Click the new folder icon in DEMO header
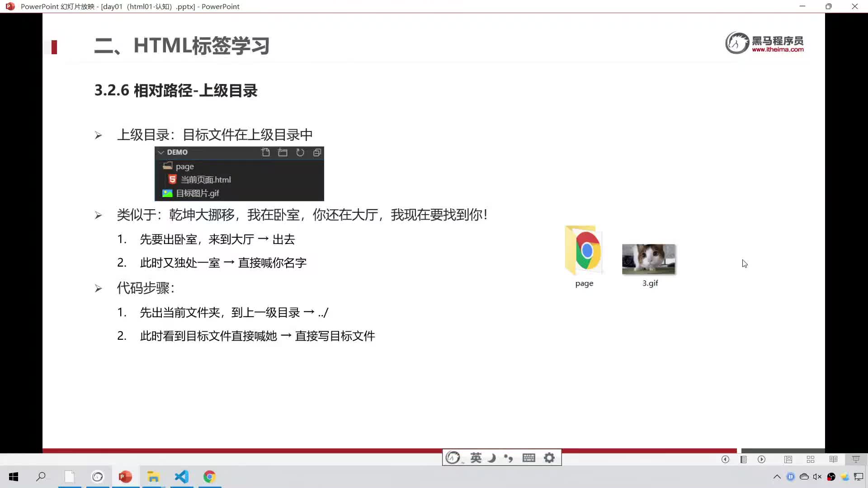Screen dimensions: 868x488 (x=283, y=152)
